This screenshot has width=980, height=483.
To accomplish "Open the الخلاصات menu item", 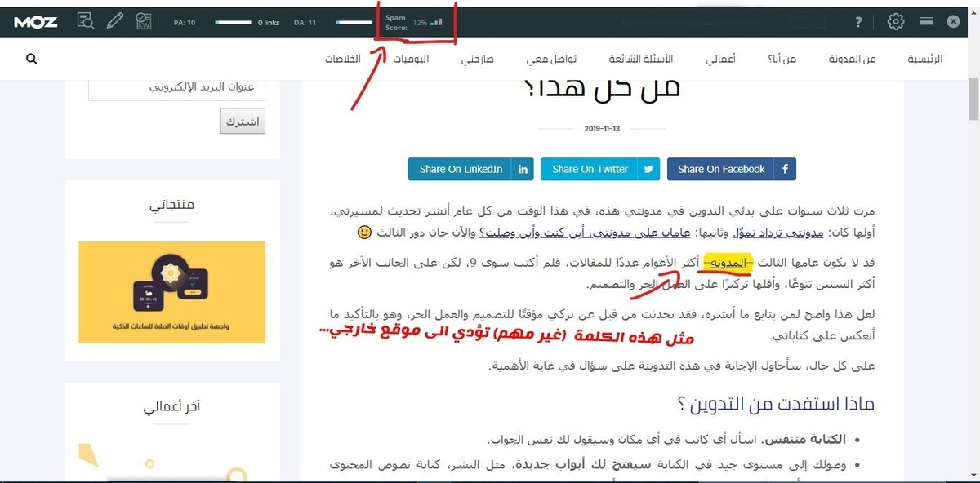I will tap(344, 60).
